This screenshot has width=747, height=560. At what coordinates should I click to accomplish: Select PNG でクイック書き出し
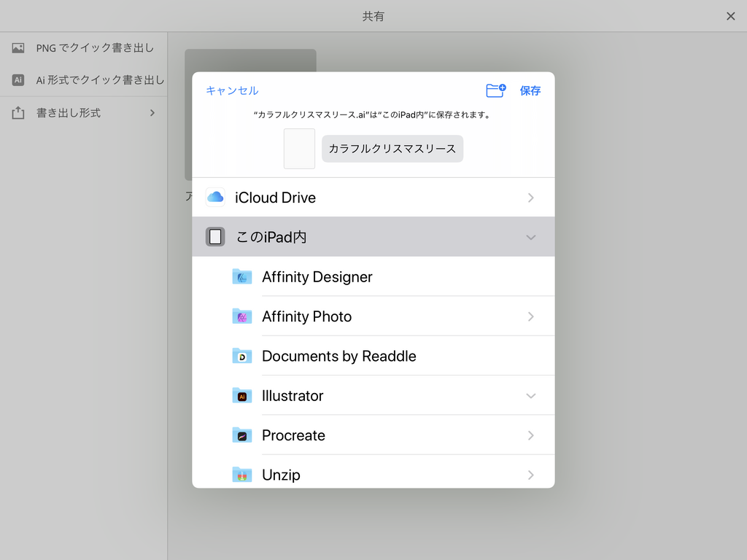tap(83, 47)
